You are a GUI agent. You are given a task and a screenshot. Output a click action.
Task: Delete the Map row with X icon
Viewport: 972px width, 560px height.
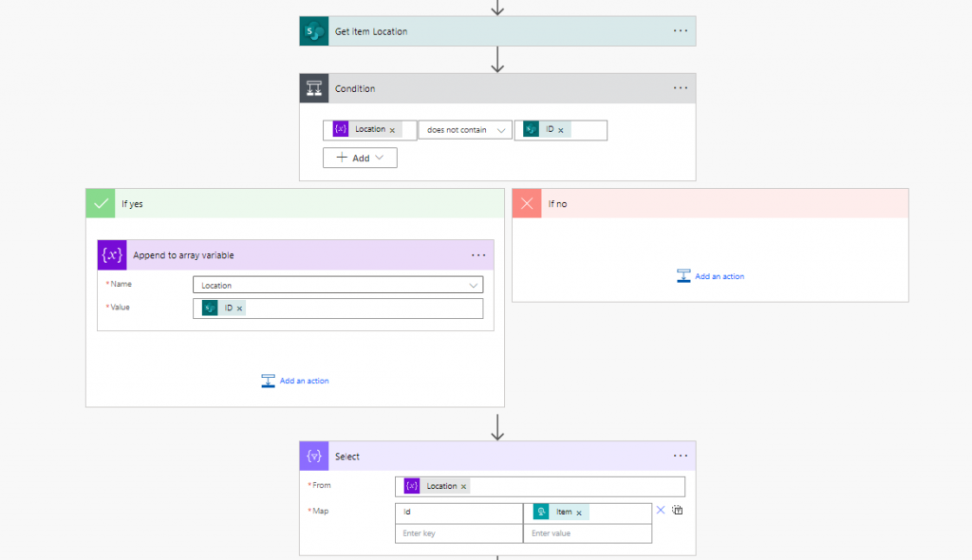coord(661,511)
